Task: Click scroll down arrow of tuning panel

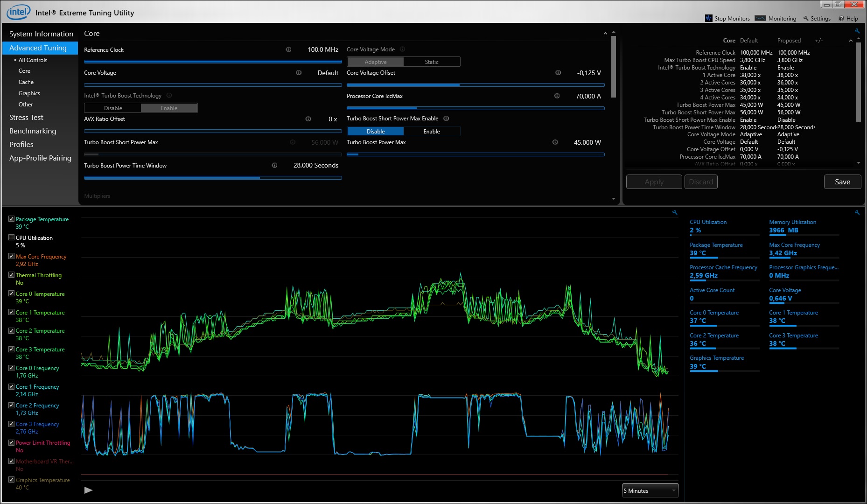Action: 613,199
